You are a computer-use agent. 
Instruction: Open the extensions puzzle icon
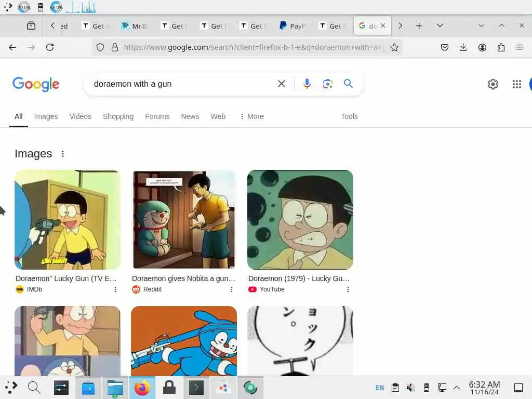click(x=501, y=47)
